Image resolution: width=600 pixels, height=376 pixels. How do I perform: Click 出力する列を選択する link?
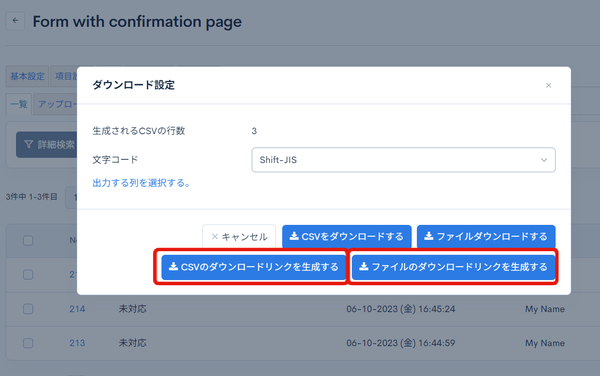tap(141, 183)
